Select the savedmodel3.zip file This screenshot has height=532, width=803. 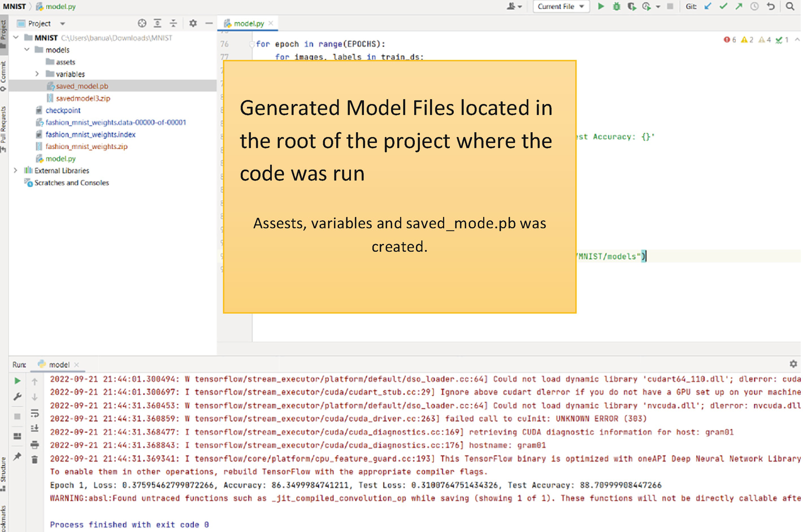click(83, 98)
